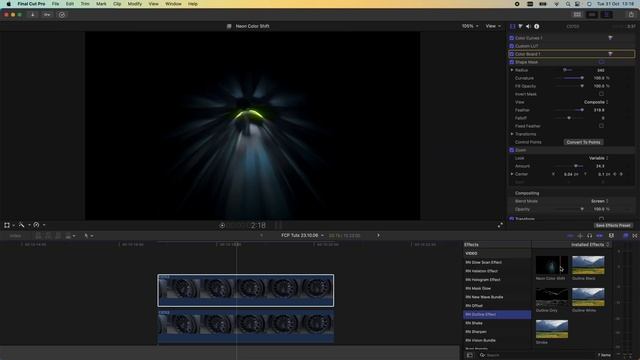Open the viewer View options dropdown
This screenshot has height=360, width=640.
pyautogui.click(x=493, y=26)
